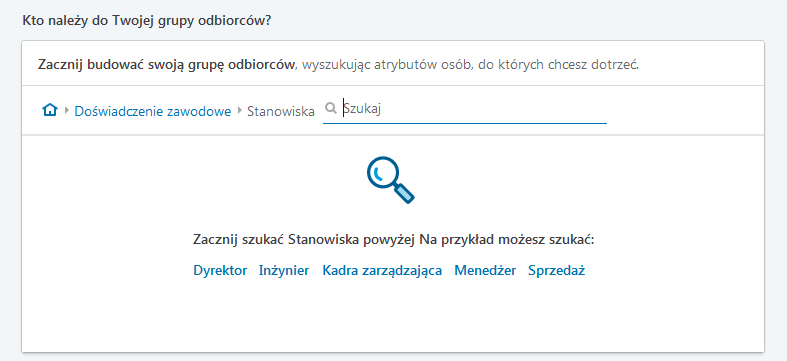The image size is (787, 361).
Task: Choose the Inżynier suggestion
Action: (x=284, y=271)
